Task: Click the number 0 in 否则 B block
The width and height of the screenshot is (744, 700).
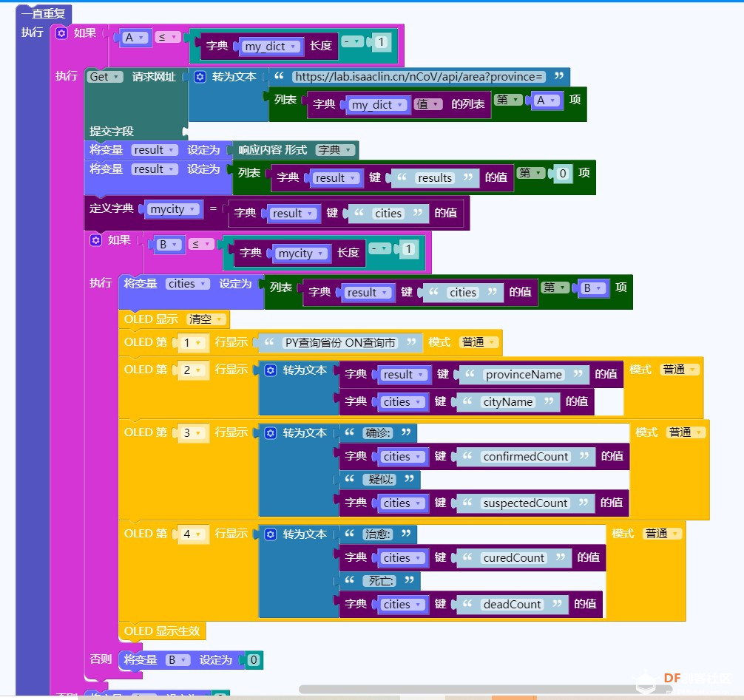Action: [x=254, y=660]
